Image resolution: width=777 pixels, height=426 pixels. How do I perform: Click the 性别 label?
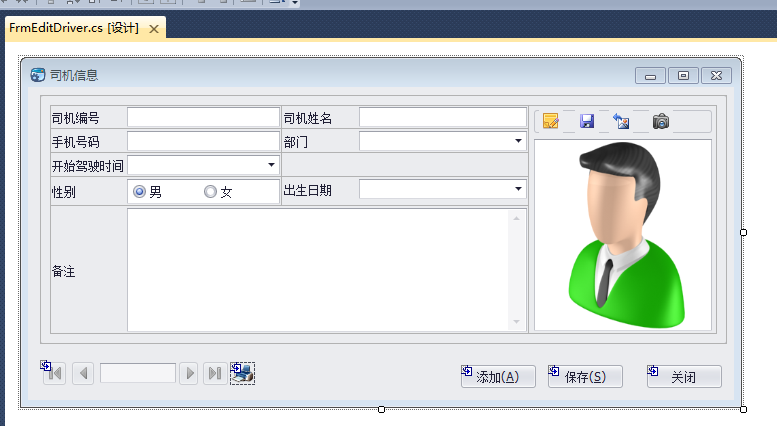[63, 192]
